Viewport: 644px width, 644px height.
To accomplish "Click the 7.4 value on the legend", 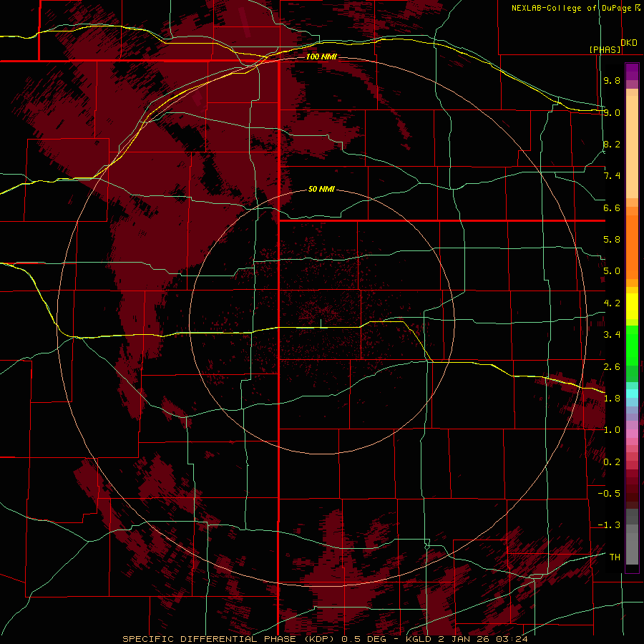I will coord(612,176).
